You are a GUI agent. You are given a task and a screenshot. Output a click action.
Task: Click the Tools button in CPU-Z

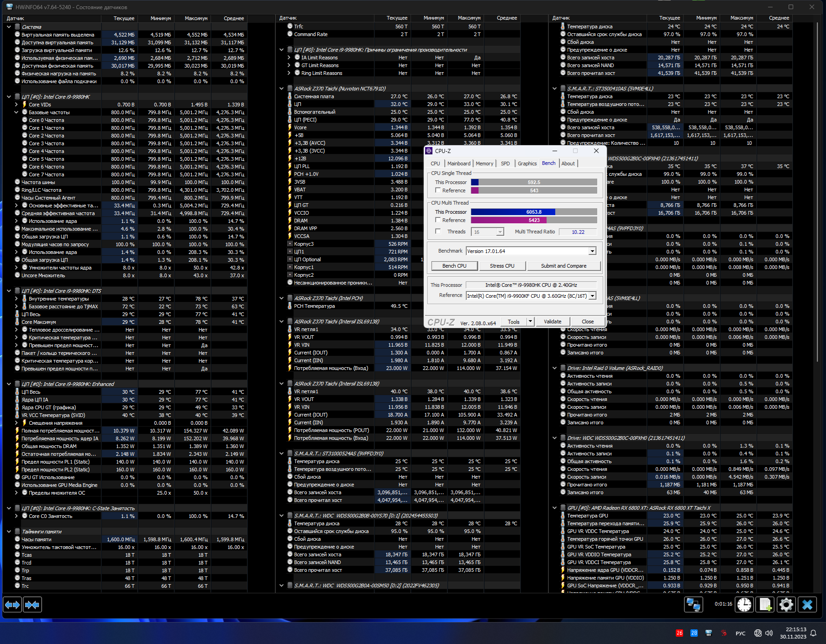click(x=514, y=322)
